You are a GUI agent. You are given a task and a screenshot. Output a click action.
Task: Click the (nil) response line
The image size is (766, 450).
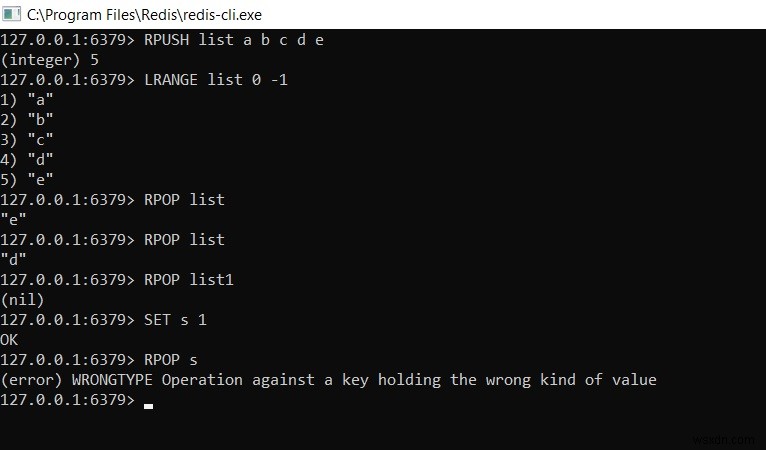click(x=22, y=300)
